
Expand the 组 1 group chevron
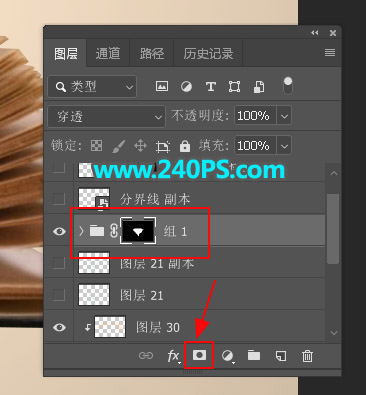(81, 231)
